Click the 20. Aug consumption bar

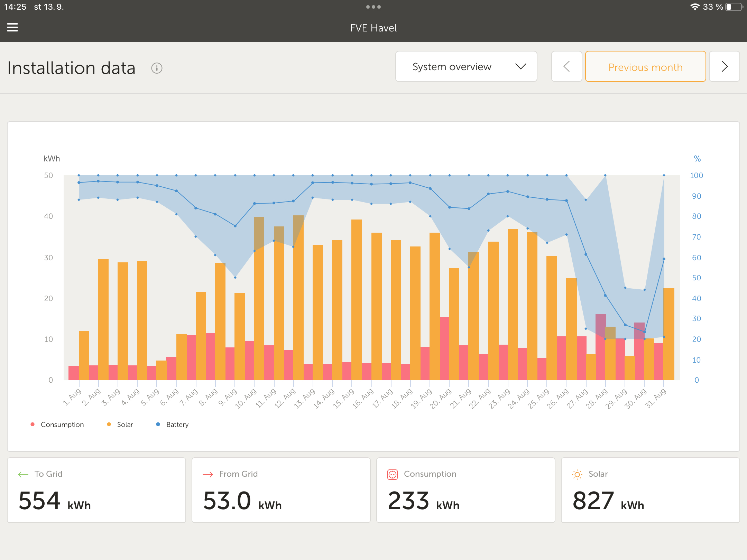point(444,348)
